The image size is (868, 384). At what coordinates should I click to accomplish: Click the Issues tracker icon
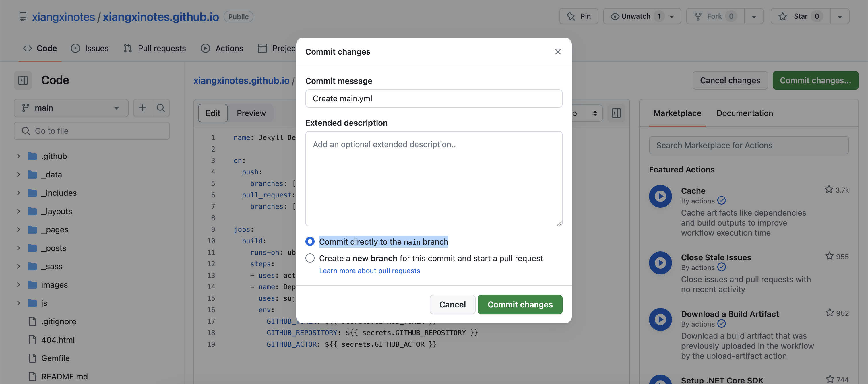click(x=75, y=48)
